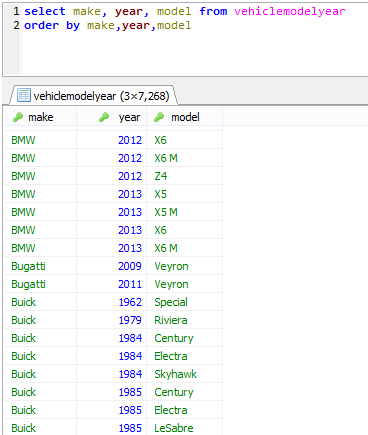Select the cell Bugatti 2009 Veyron model

point(184,266)
